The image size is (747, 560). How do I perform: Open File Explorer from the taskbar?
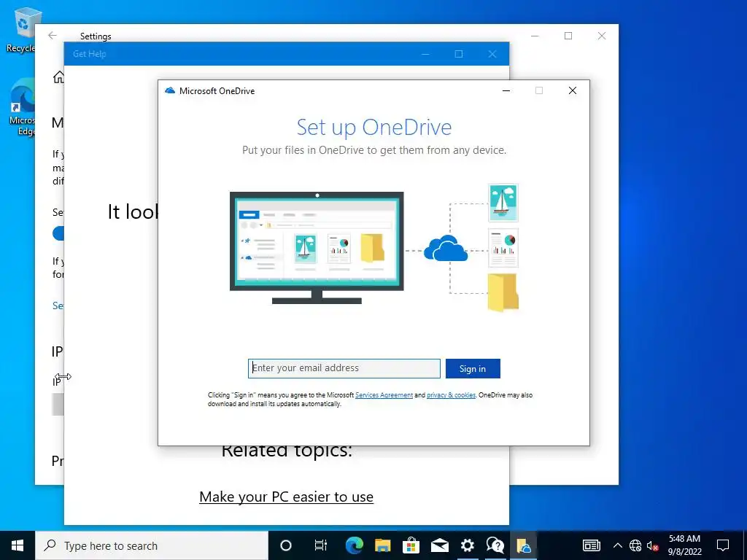click(x=382, y=545)
